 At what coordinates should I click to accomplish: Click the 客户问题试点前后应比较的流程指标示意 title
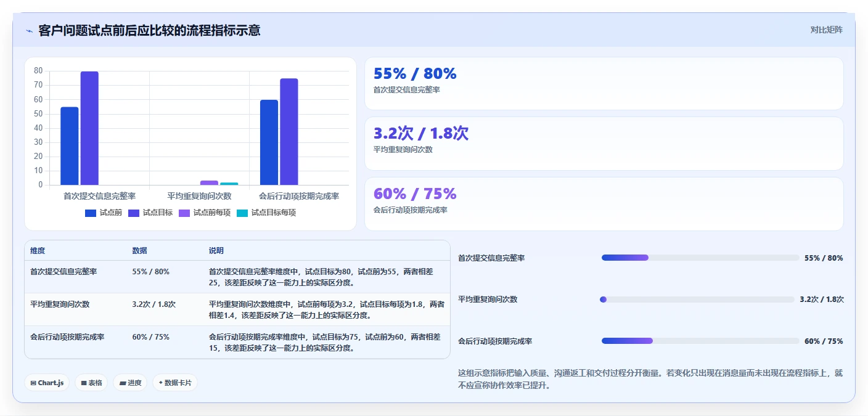pyautogui.click(x=149, y=30)
